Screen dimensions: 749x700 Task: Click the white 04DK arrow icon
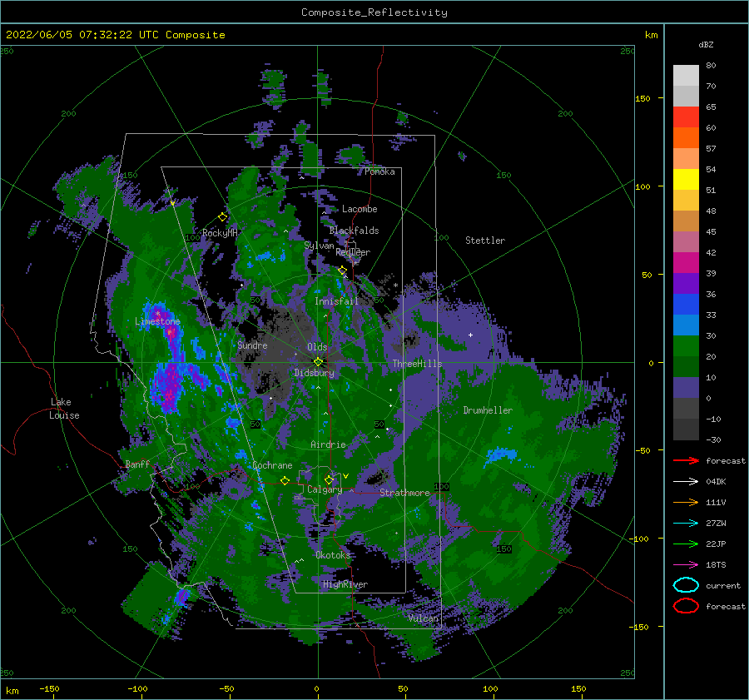686,481
